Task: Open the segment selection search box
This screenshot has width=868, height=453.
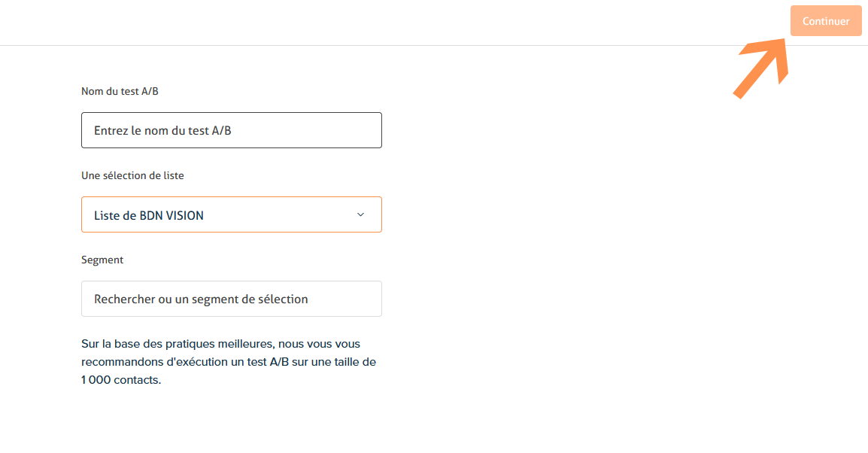Action: (x=231, y=299)
